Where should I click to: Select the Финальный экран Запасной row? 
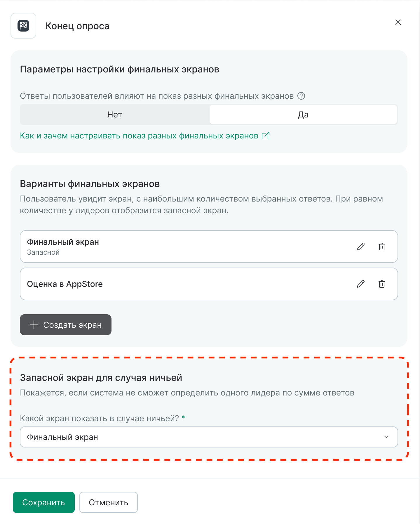(175, 247)
